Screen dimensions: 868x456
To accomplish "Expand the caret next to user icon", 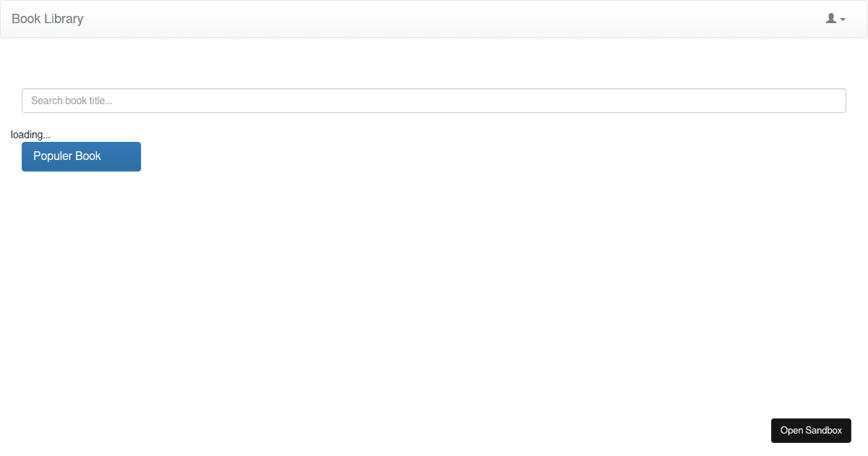I will tap(843, 20).
